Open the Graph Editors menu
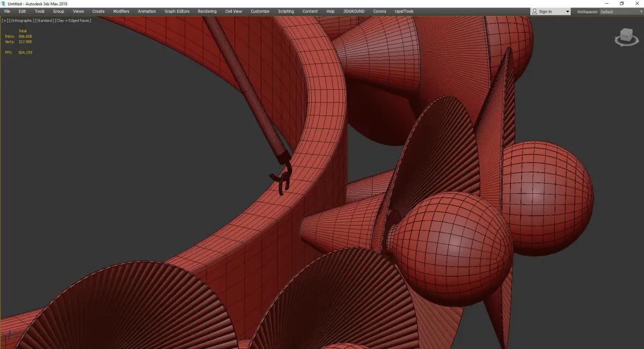The height and width of the screenshot is (349, 644). [x=177, y=11]
